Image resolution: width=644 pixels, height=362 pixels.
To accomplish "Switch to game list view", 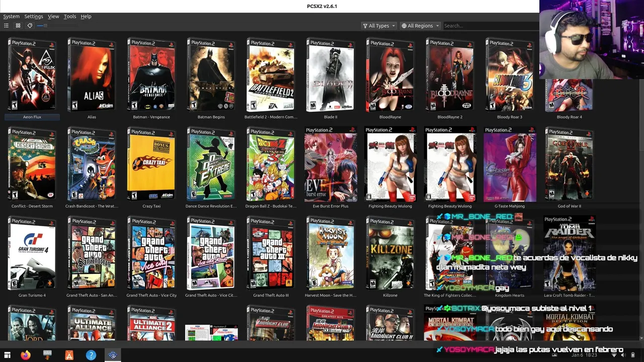I will click(x=6, y=26).
